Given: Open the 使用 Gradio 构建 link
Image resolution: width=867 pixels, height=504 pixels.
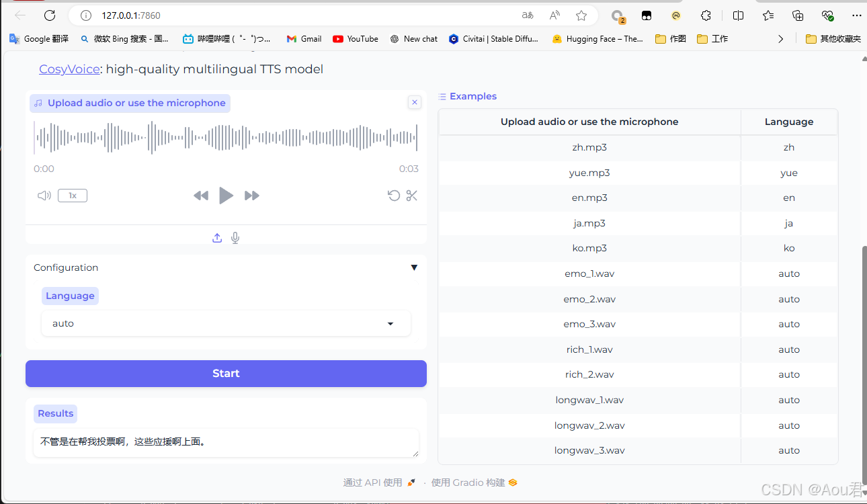Looking at the screenshot, I should [474, 482].
